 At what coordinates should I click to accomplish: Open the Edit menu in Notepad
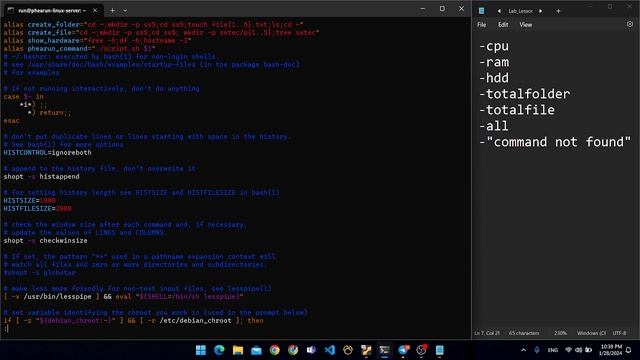(503, 25)
